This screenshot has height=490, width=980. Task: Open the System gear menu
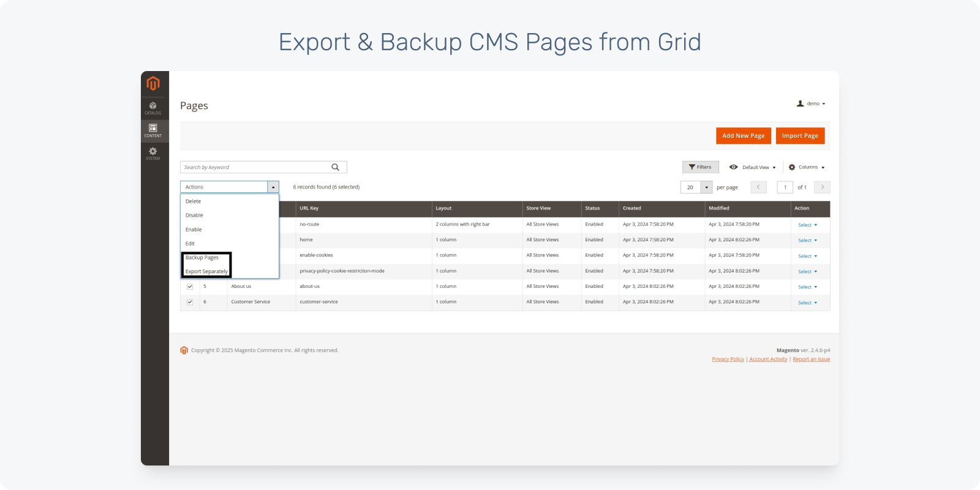pos(153,153)
